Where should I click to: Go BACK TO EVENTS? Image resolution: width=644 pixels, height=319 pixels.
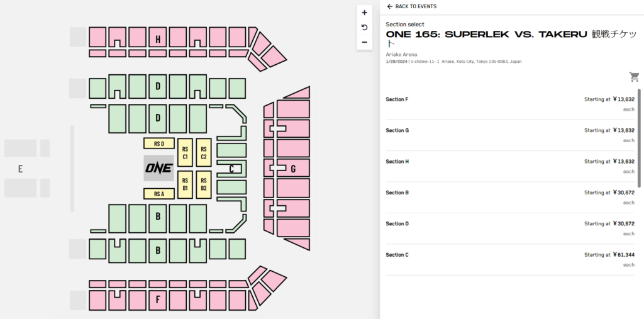411,6
